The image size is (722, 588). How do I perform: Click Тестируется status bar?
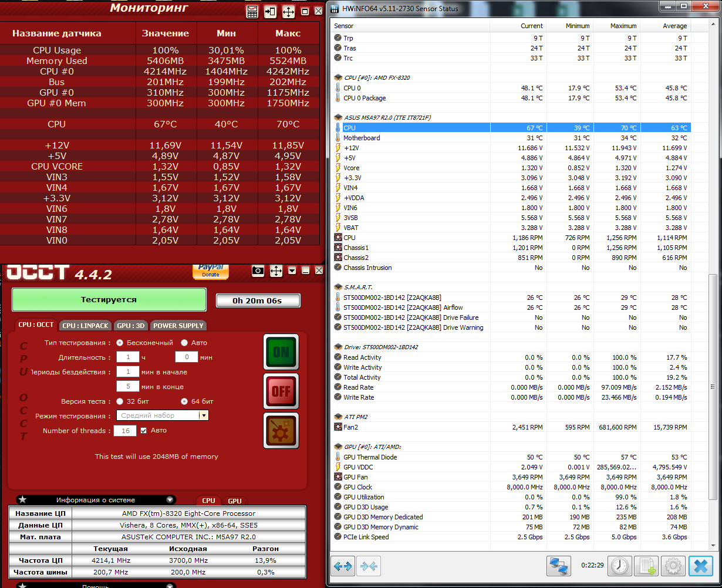click(x=109, y=299)
